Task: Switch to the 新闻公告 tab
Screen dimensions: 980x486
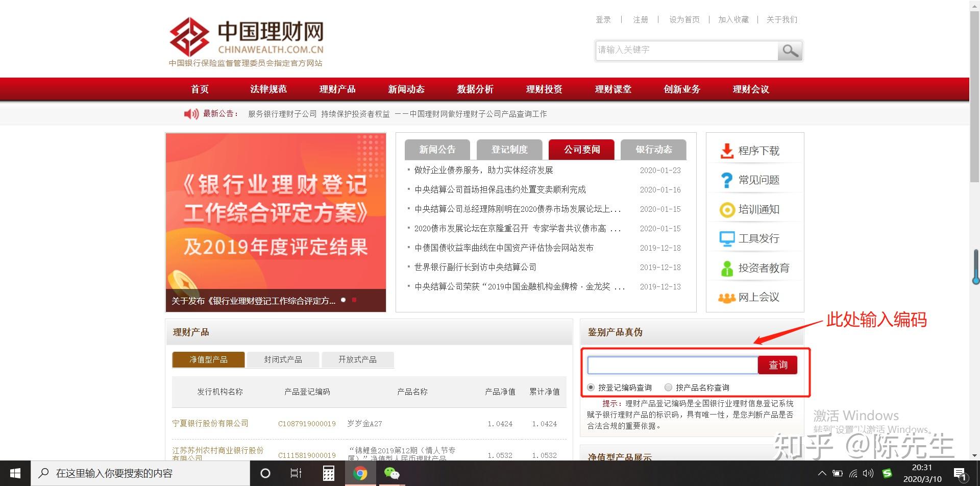Action: click(437, 150)
